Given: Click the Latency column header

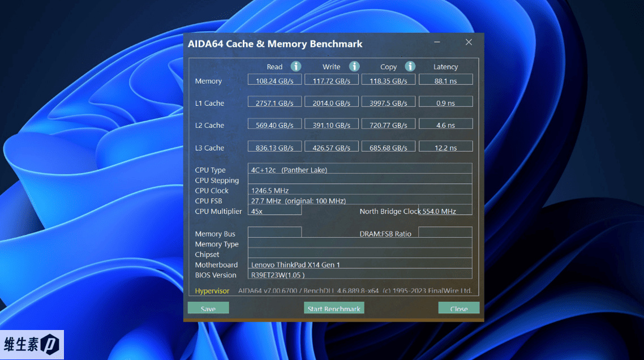Looking at the screenshot, I should tap(445, 67).
